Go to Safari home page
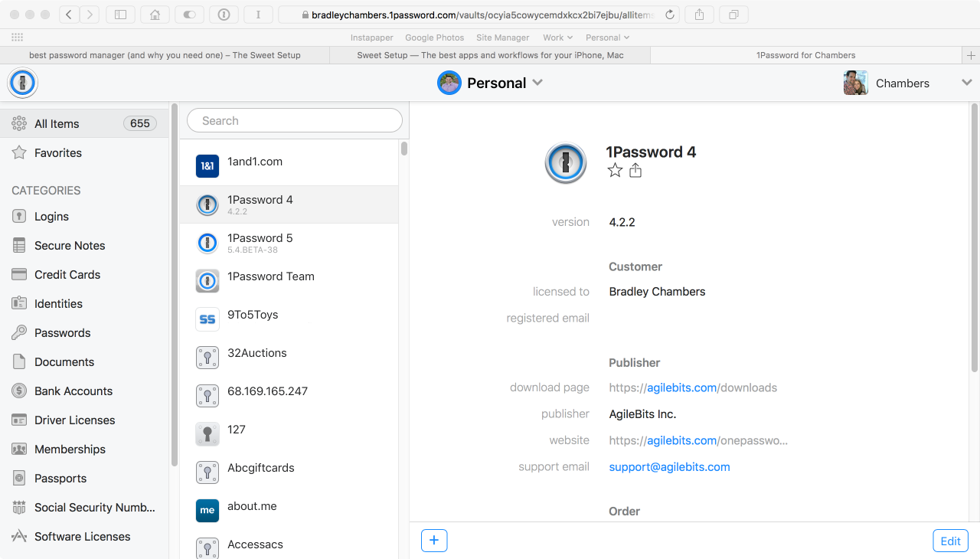Image resolution: width=980 pixels, height=559 pixels. (155, 15)
